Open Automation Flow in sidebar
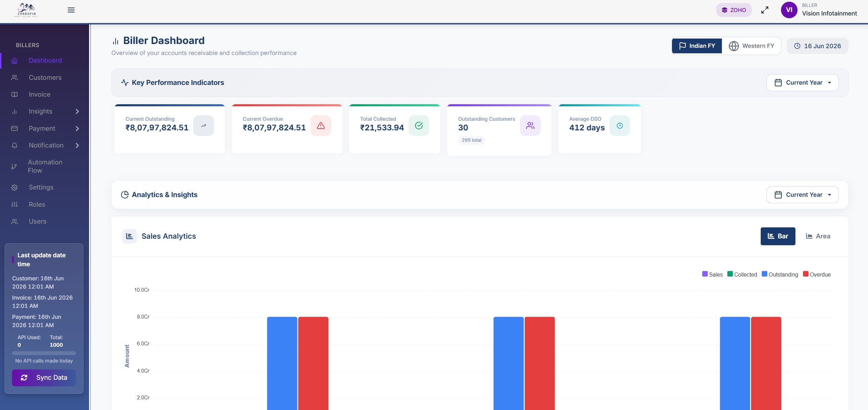 tap(45, 166)
